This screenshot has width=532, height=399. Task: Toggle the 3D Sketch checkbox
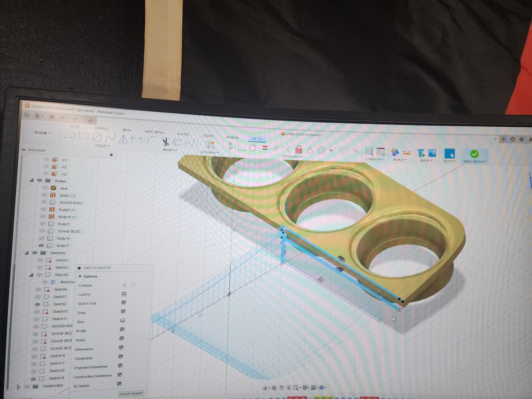(x=119, y=384)
